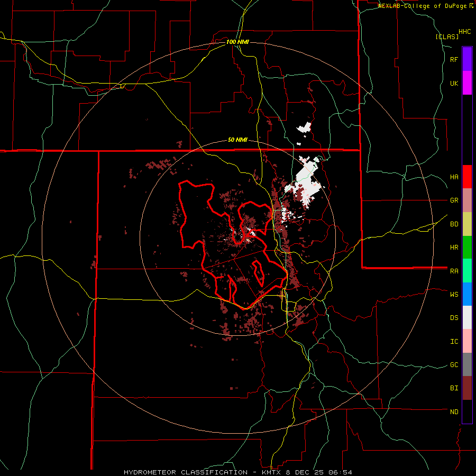Image resolution: width=476 pixels, height=476 pixels.
Task: Click the blue WS legend swatch
Action: click(x=467, y=294)
